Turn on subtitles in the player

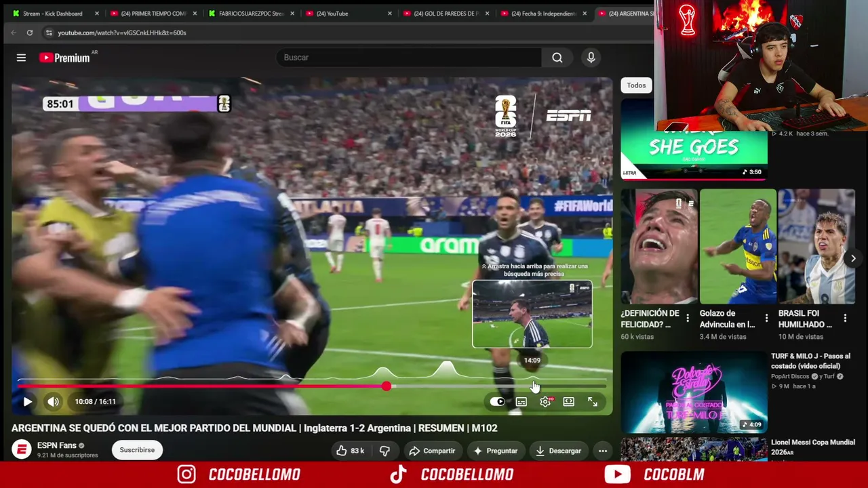[x=521, y=402]
